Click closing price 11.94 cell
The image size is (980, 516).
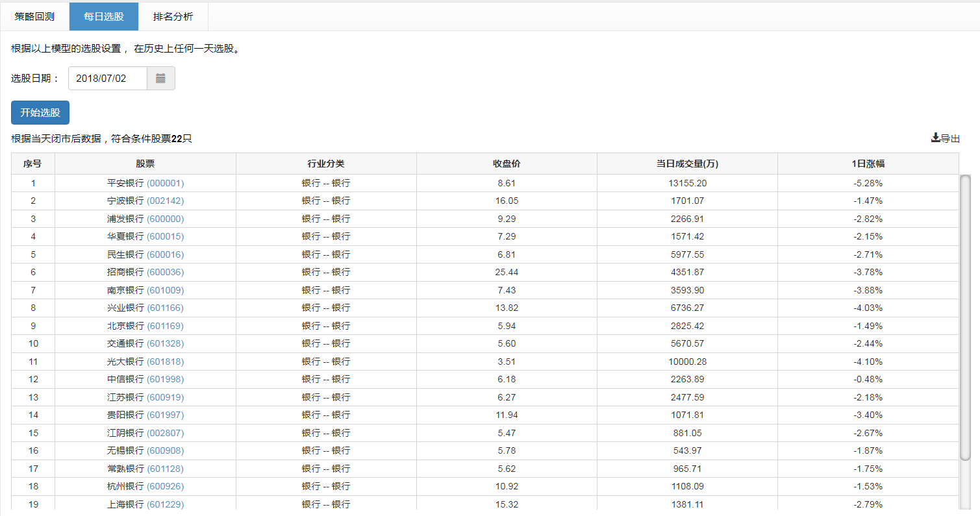click(x=507, y=415)
